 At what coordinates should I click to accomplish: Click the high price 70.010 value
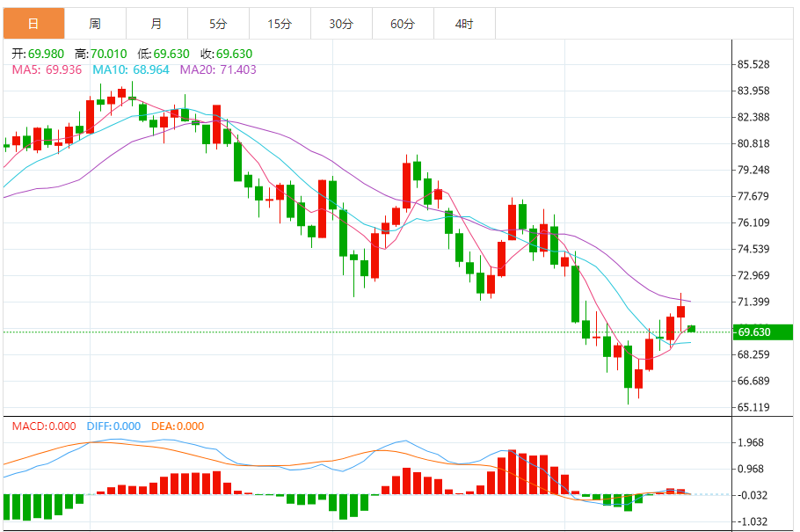coord(109,54)
